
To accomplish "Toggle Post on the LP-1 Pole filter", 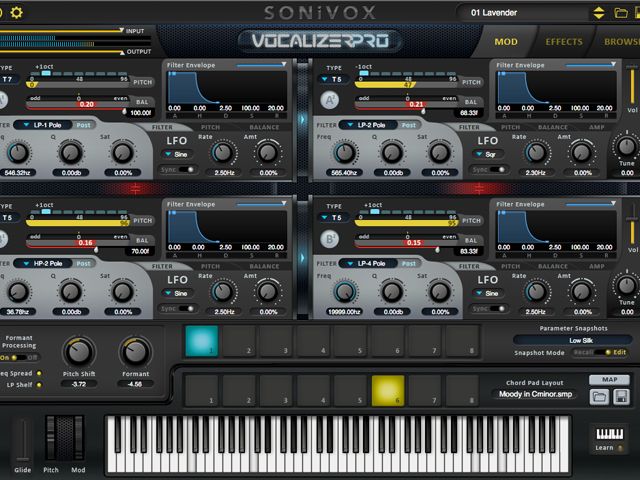I will tap(84, 125).
